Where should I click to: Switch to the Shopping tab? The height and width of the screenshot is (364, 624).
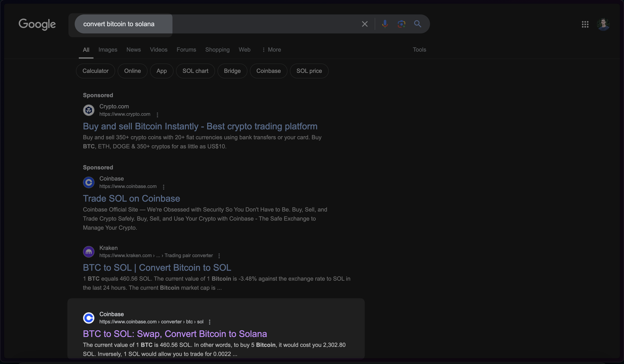pos(217,50)
